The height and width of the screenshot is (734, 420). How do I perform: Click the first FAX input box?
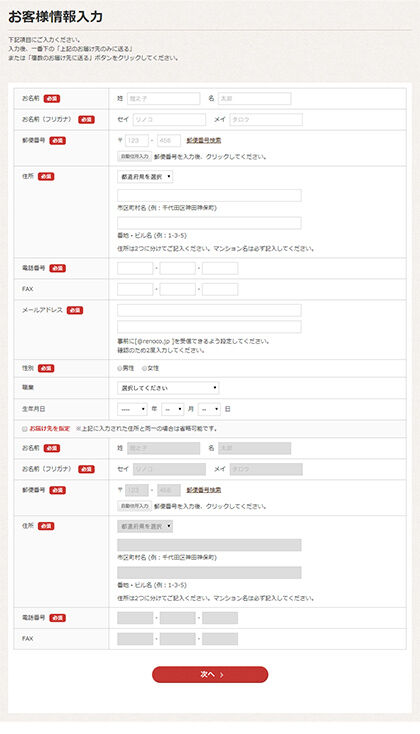click(135, 289)
